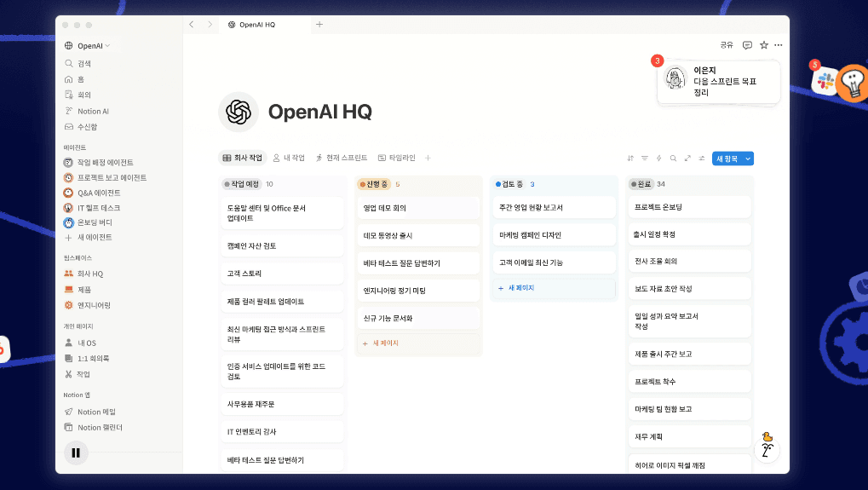The image size is (868, 490).
Task: Switch to the 회사 작업 view tab
Action: [x=243, y=158]
